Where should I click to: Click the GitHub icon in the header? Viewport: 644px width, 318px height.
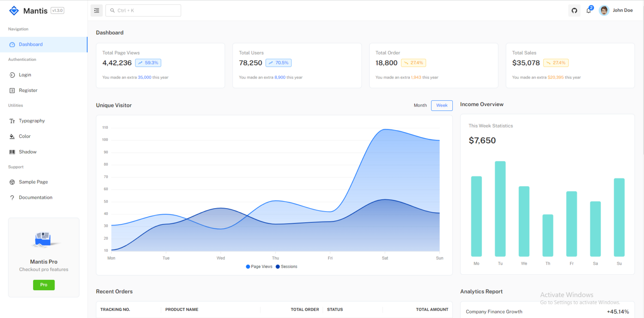pyautogui.click(x=574, y=10)
